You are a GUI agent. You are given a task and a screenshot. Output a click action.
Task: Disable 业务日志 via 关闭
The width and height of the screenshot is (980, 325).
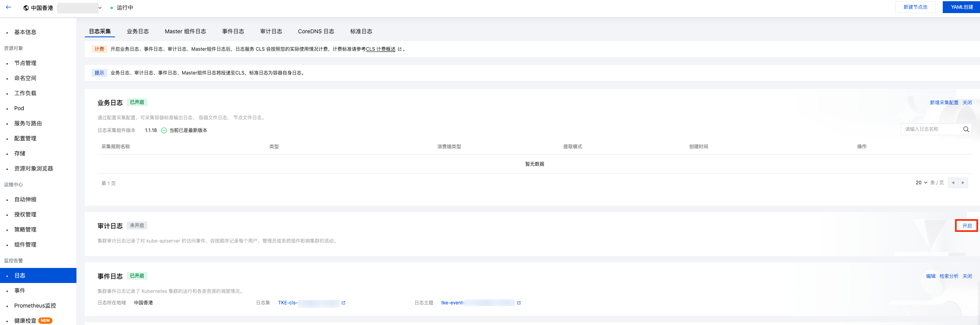tap(967, 103)
